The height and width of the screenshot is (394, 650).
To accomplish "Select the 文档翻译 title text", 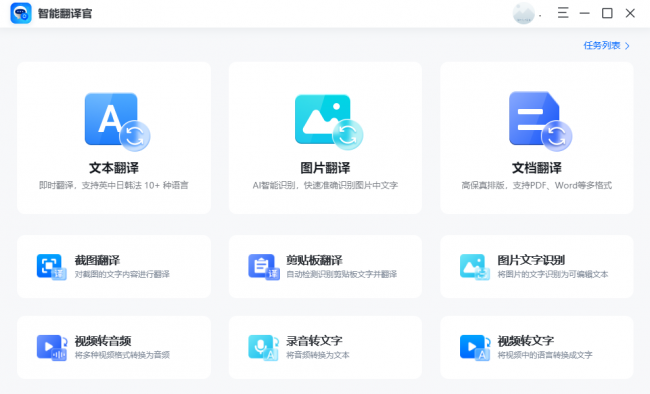I will click(537, 168).
